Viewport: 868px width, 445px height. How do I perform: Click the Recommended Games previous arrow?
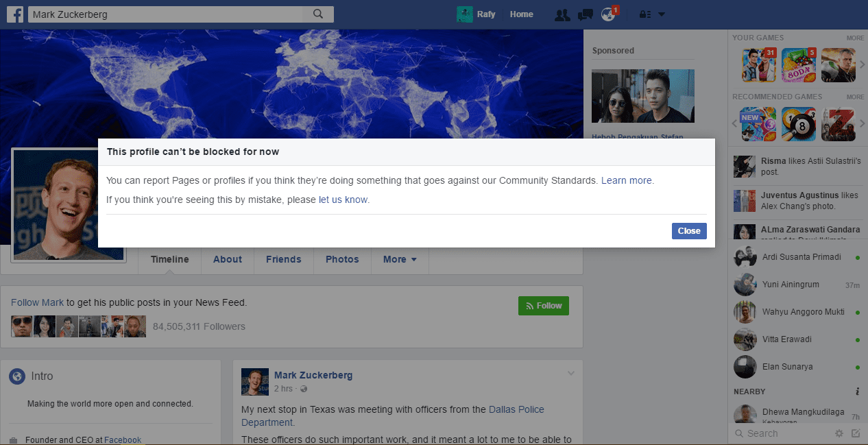pyautogui.click(x=735, y=124)
